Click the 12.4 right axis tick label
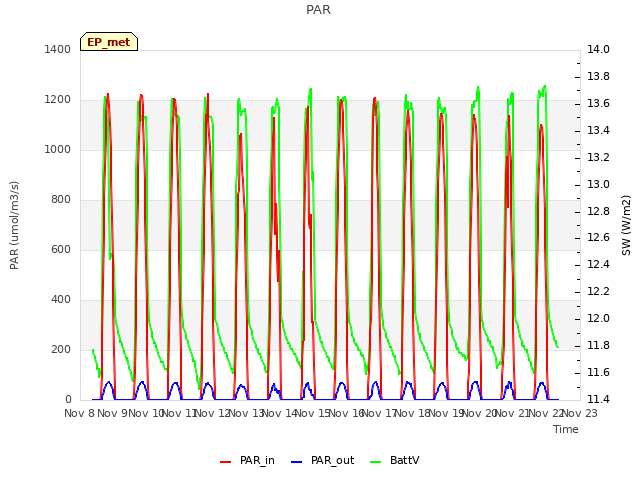The width and height of the screenshot is (640, 480). click(598, 264)
